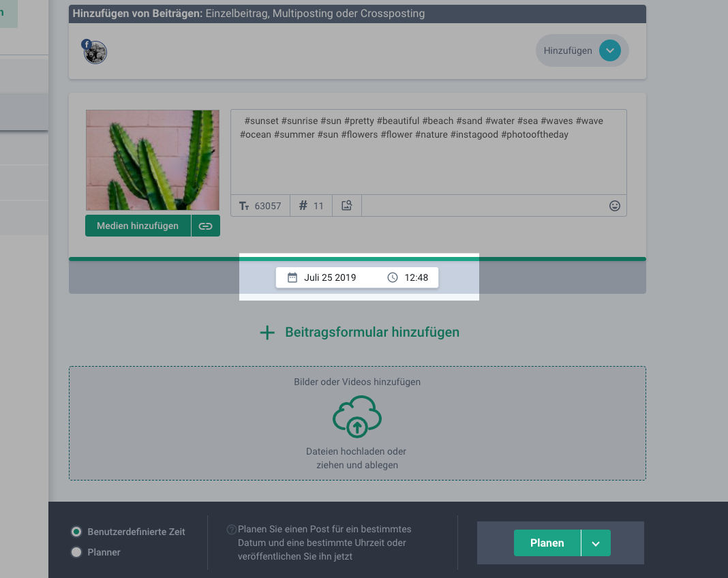Viewport: 728px width, 578px height.
Task: Click the question mark help icon
Action: point(232,530)
